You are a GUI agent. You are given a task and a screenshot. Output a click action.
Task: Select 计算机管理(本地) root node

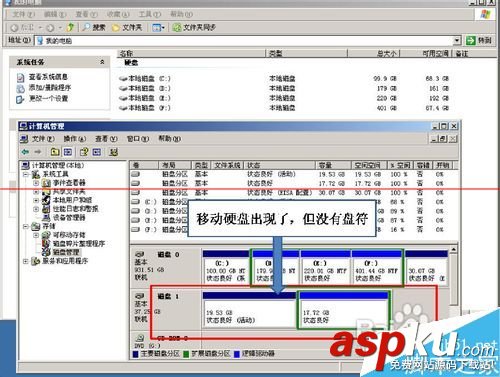pyautogui.click(x=58, y=165)
